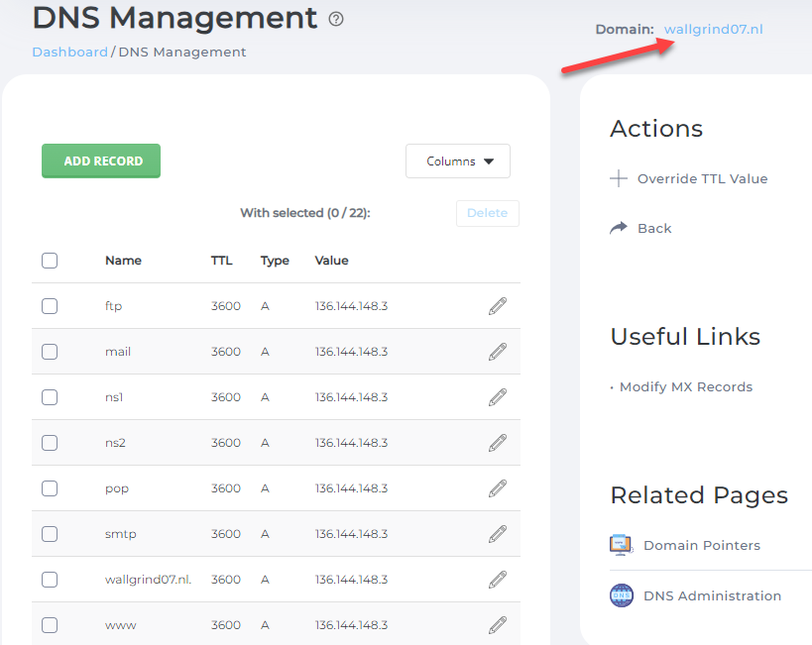Open Modify MX Records link
This screenshot has height=645, width=812.
(686, 386)
